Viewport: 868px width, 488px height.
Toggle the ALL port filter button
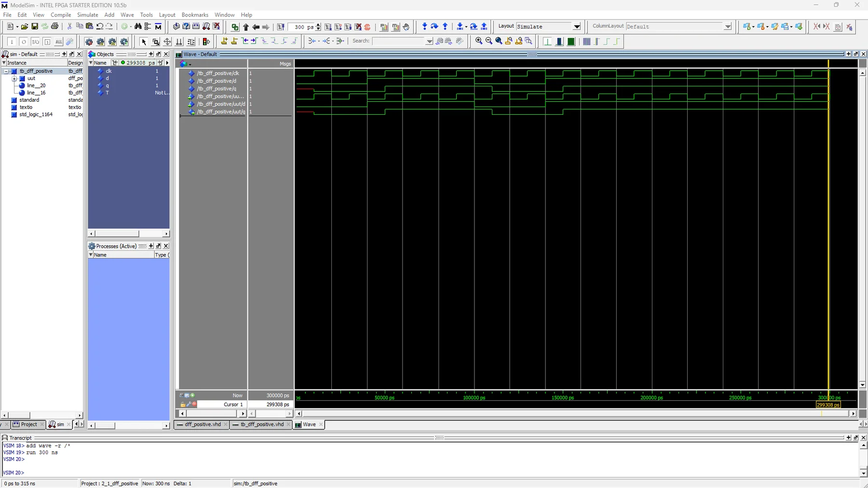(x=59, y=41)
